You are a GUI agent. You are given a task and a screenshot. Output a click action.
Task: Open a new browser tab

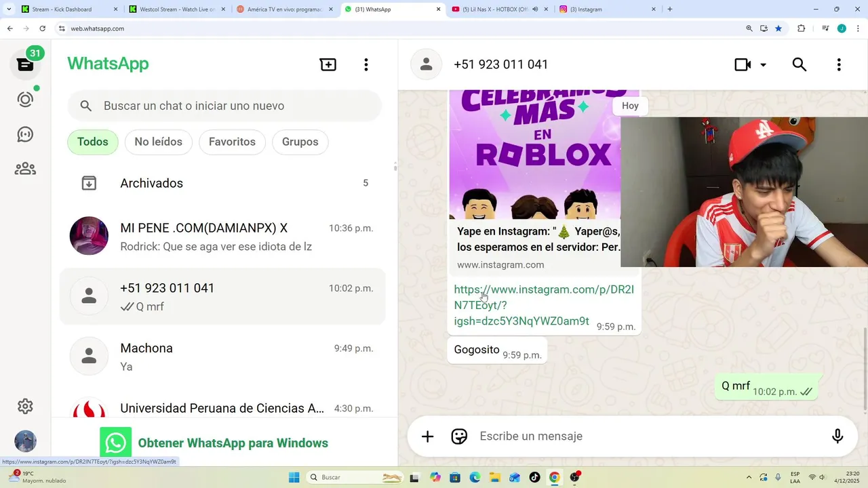point(670,9)
